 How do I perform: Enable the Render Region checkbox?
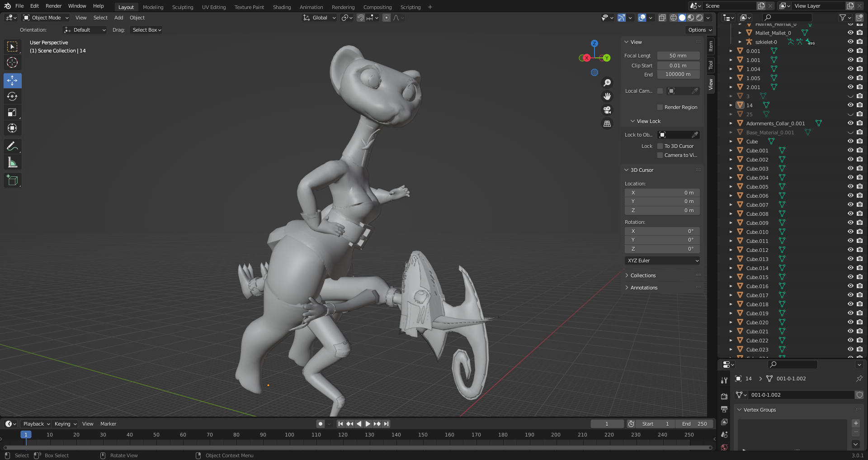coord(660,107)
